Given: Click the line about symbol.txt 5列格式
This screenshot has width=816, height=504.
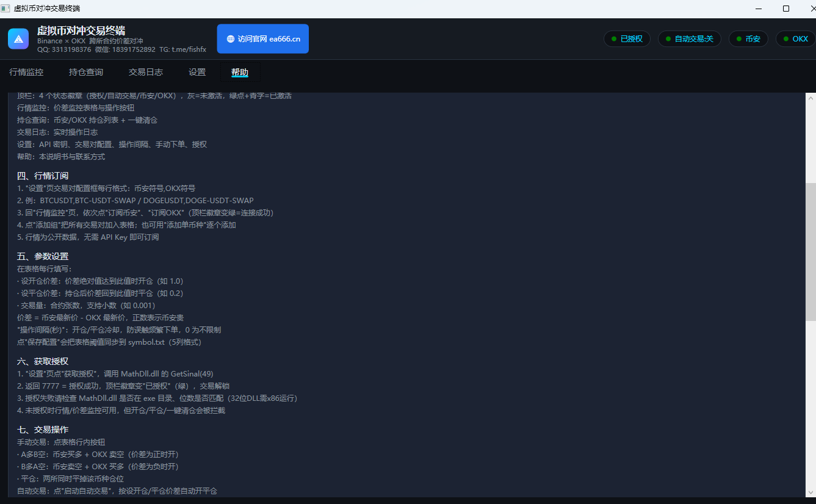Looking at the screenshot, I should 109,342.
